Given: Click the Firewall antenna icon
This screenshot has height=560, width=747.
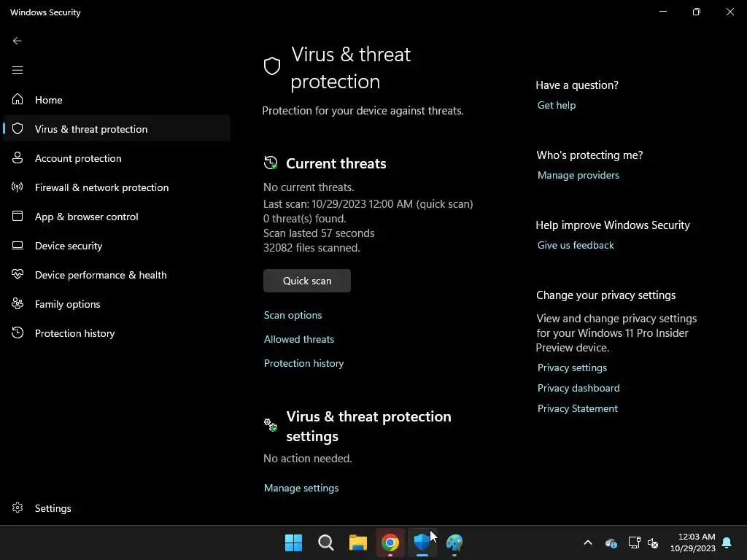Looking at the screenshot, I should tap(18, 187).
